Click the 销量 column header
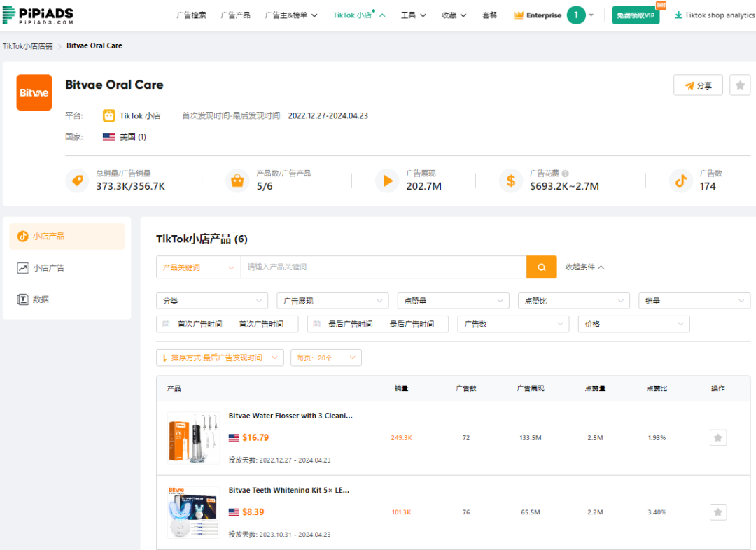The height and width of the screenshot is (550, 756). [x=401, y=388]
